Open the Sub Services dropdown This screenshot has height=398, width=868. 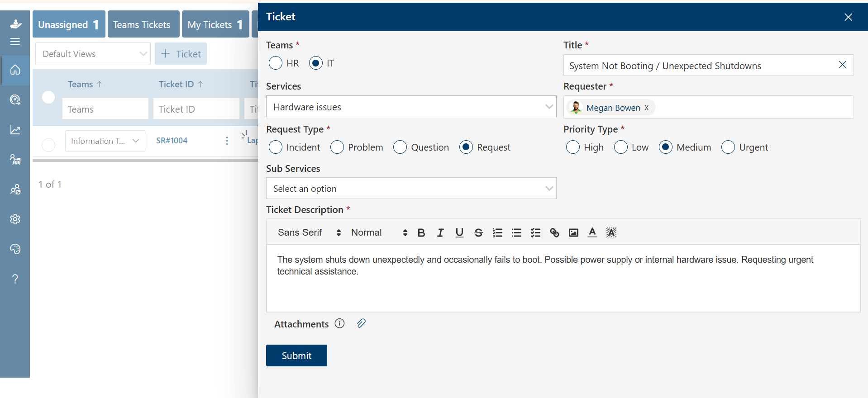[x=411, y=189]
